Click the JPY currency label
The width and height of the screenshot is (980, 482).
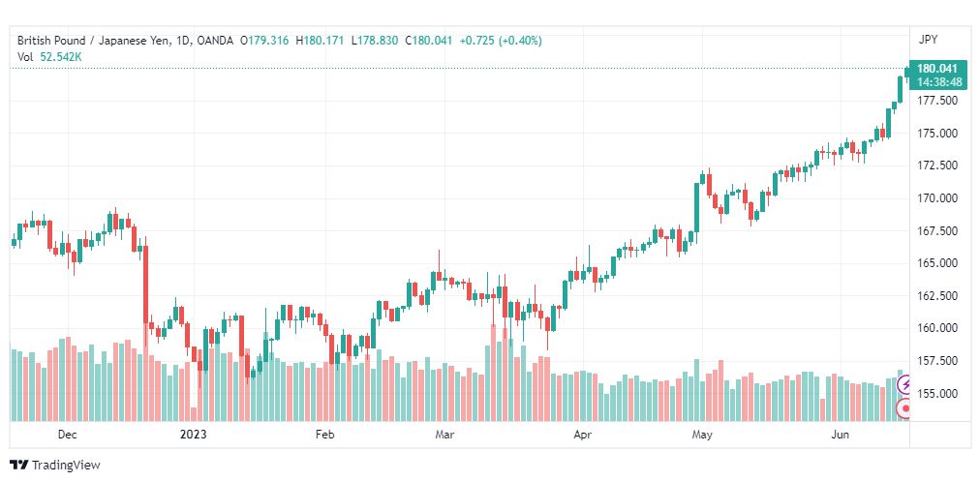[x=929, y=40]
